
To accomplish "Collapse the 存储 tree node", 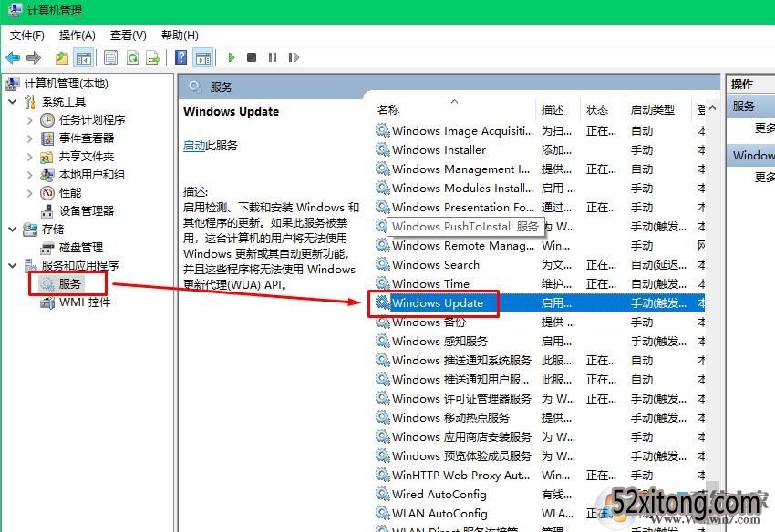I will pyautogui.click(x=13, y=230).
